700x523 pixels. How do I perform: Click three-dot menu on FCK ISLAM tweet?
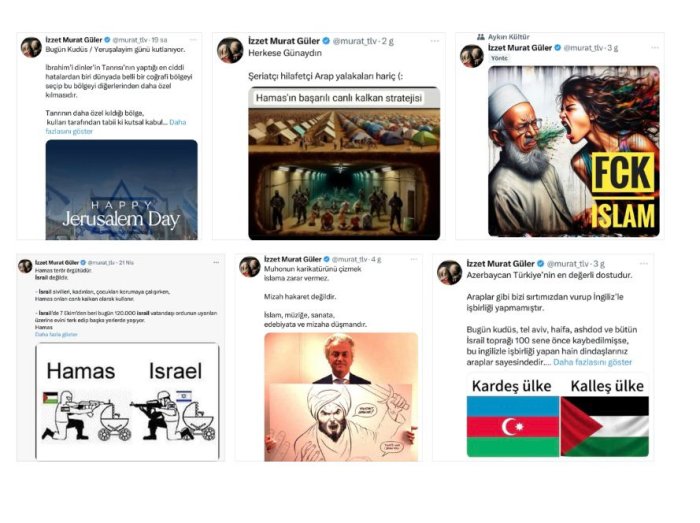click(654, 48)
